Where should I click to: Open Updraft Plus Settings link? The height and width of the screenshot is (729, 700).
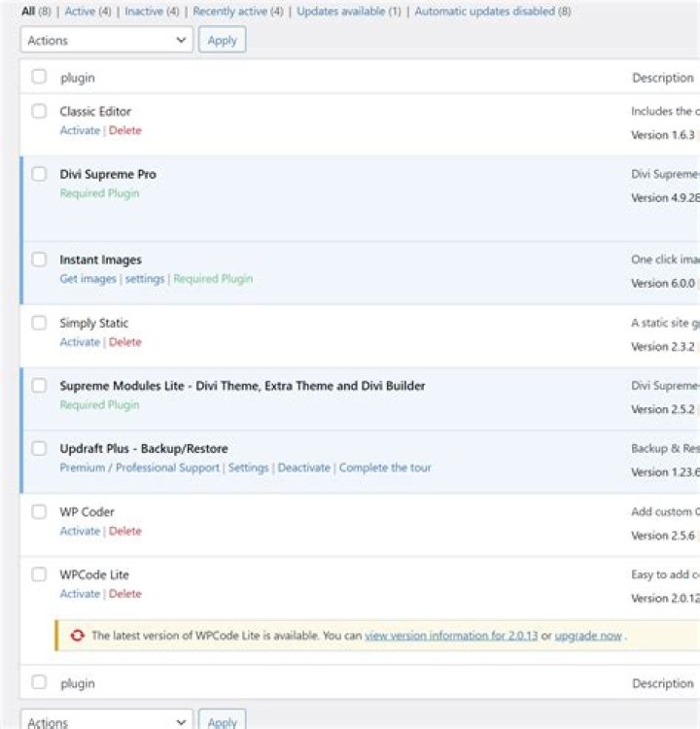click(x=248, y=468)
